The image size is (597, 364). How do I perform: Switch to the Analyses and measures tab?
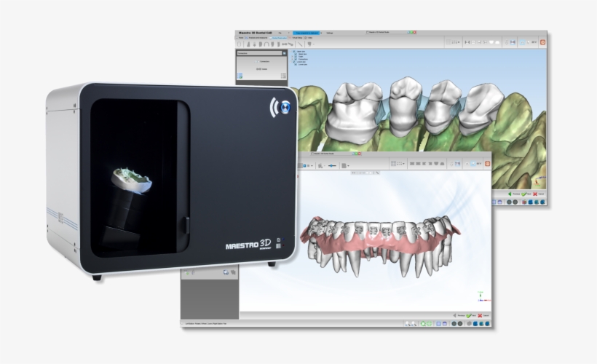[256, 38]
